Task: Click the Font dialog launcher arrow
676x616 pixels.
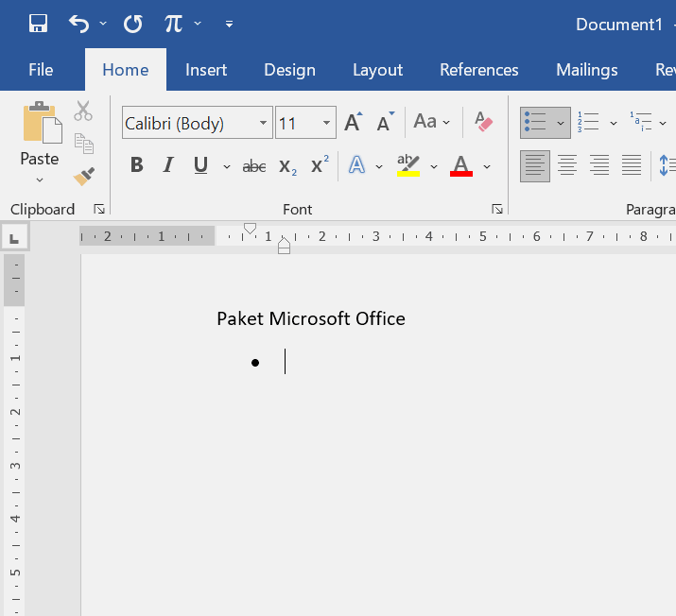Action: (x=496, y=209)
